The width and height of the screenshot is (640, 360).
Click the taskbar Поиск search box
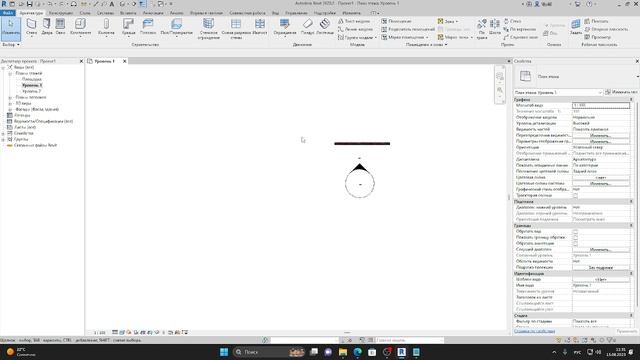269,352
